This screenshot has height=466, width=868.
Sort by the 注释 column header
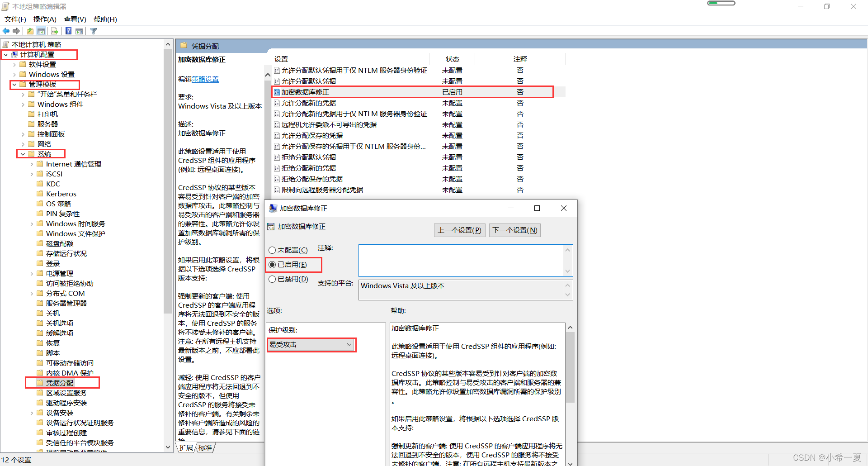click(520, 59)
